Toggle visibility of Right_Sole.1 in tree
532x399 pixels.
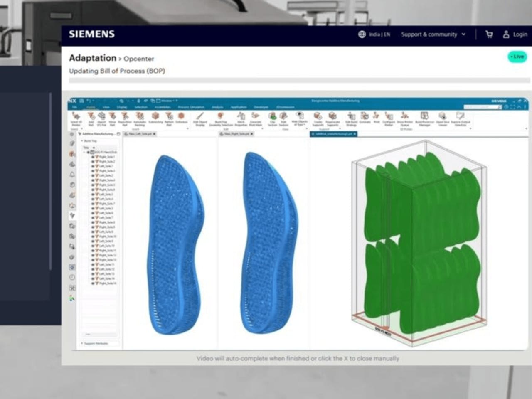coord(93,157)
